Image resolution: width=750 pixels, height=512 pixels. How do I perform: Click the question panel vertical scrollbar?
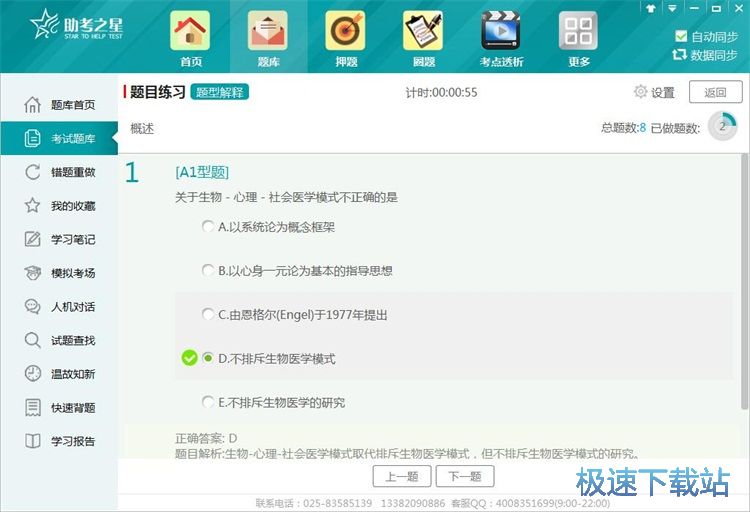(x=744, y=281)
